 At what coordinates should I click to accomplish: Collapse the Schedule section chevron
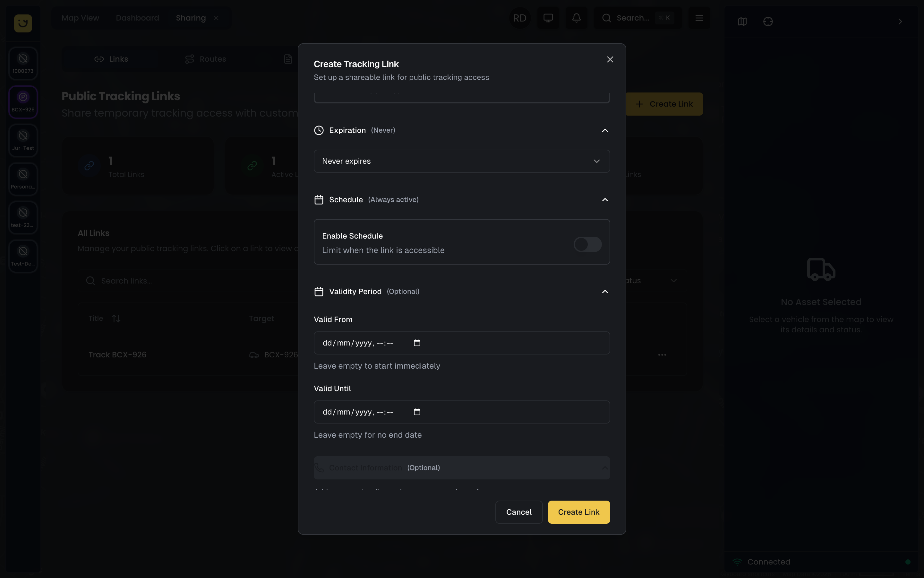[605, 200]
